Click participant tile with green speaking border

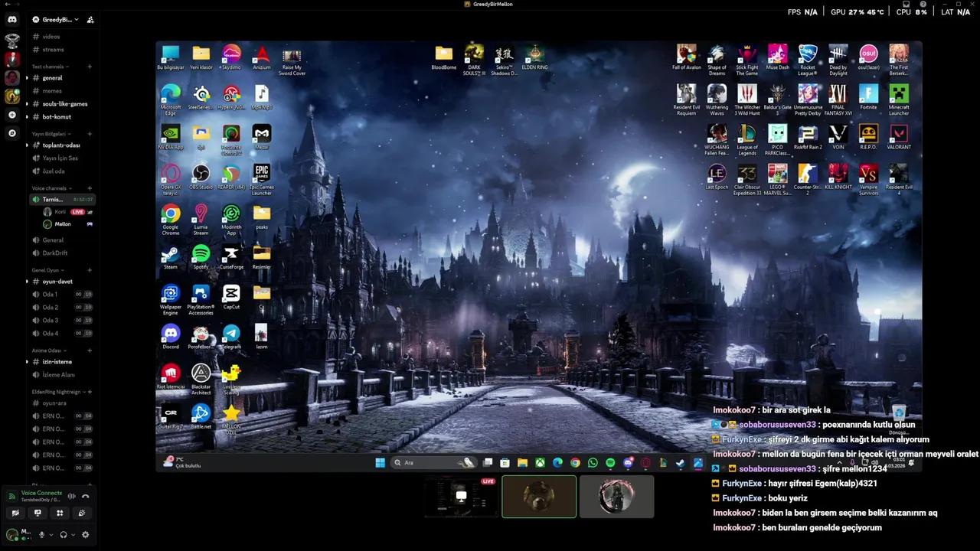click(x=539, y=497)
